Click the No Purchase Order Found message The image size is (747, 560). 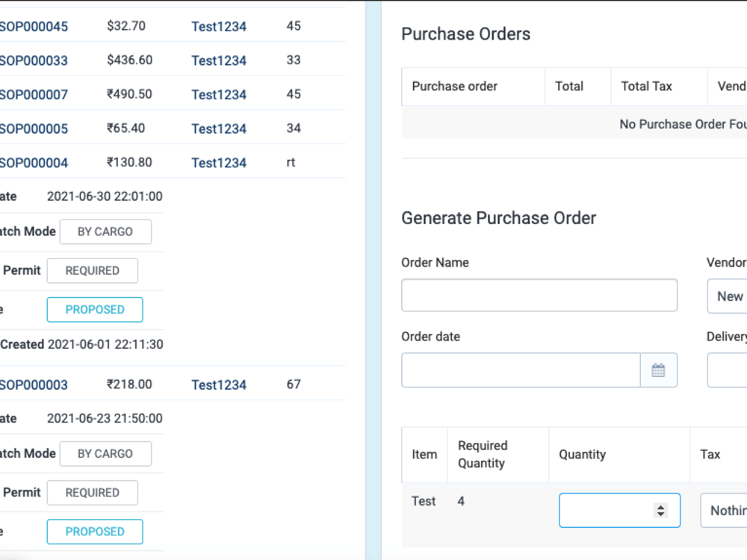coord(684,124)
